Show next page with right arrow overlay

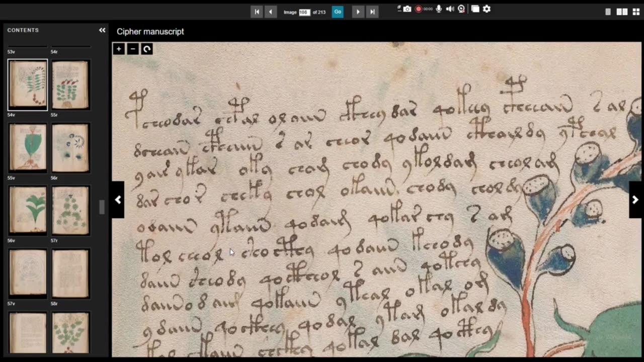click(635, 200)
